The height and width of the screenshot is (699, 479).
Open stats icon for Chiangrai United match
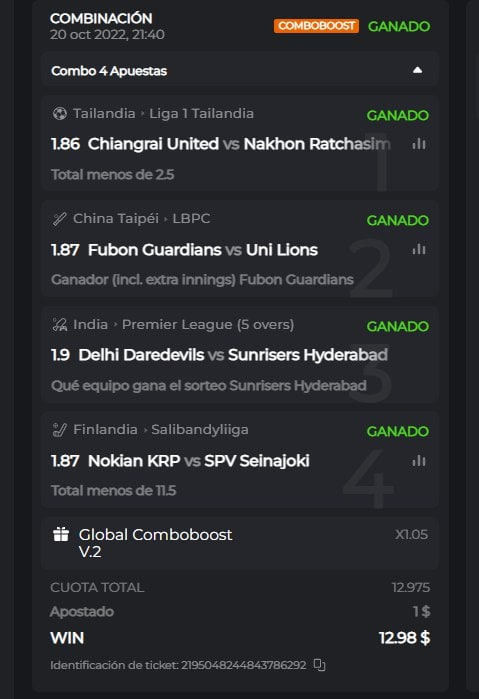pyautogui.click(x=419, y=144)
